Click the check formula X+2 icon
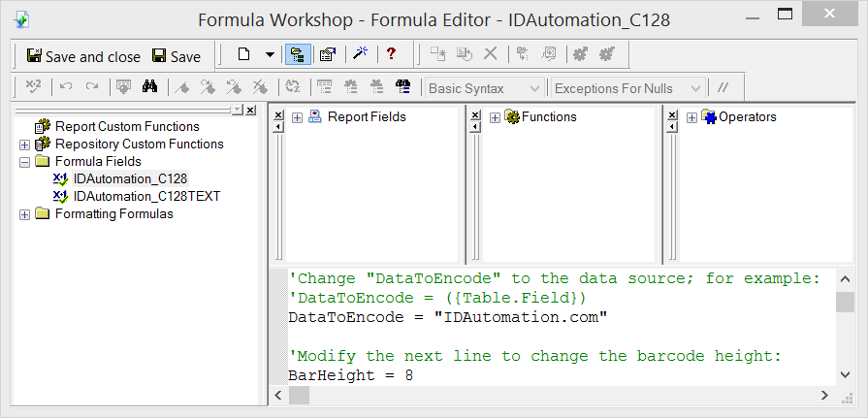The image size is (868, 418). coord(33,86)
